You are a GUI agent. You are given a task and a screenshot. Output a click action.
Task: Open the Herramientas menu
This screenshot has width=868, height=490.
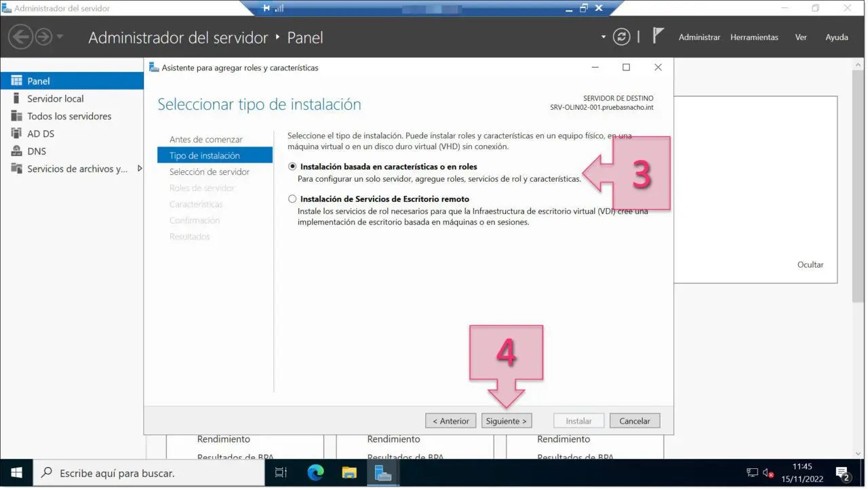tap(754, 37)
